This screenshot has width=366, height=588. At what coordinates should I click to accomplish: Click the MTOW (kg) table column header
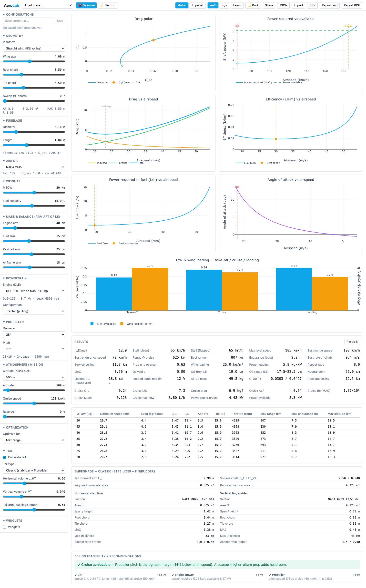point(84,414)
